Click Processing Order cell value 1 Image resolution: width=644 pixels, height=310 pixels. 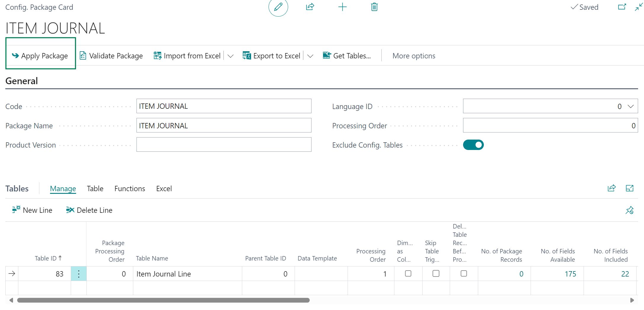(371, 274)
